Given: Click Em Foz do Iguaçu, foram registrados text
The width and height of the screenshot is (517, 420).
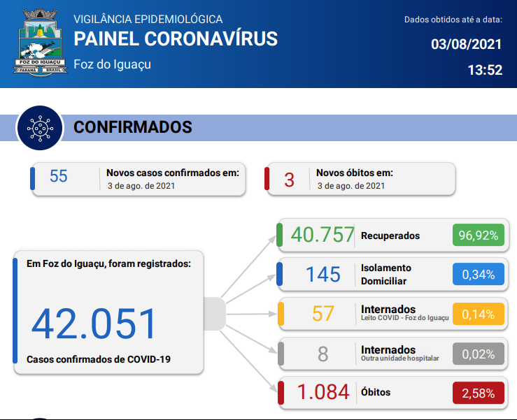Looking at the screenshot, I should [x=108, y=264].
